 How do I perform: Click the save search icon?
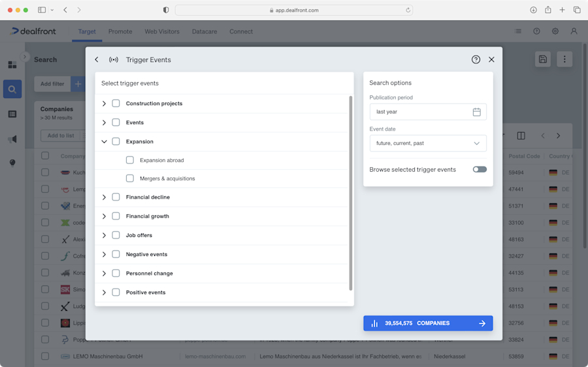(543, 59)
